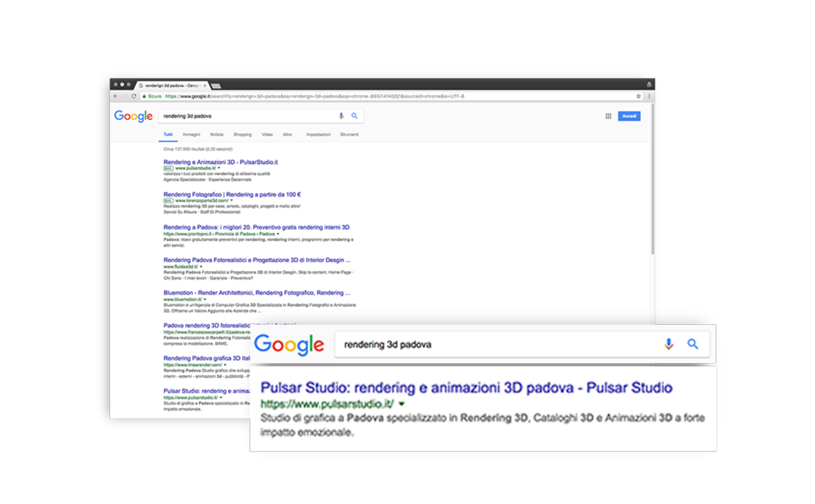The height and width of the screenshot is (504, 815).
Task: Click the https://www.pulsarstudio.it/ URL in overlay
Action: 327,404
